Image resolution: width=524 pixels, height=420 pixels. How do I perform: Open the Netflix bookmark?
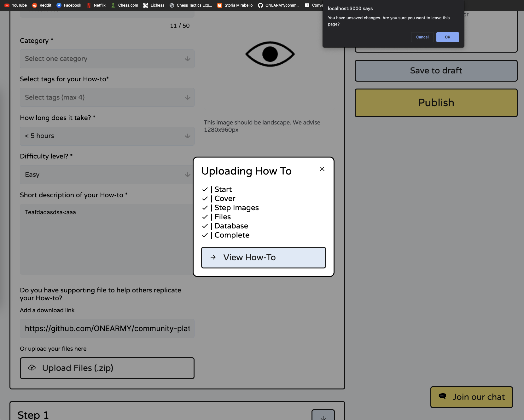coord(96,5)
